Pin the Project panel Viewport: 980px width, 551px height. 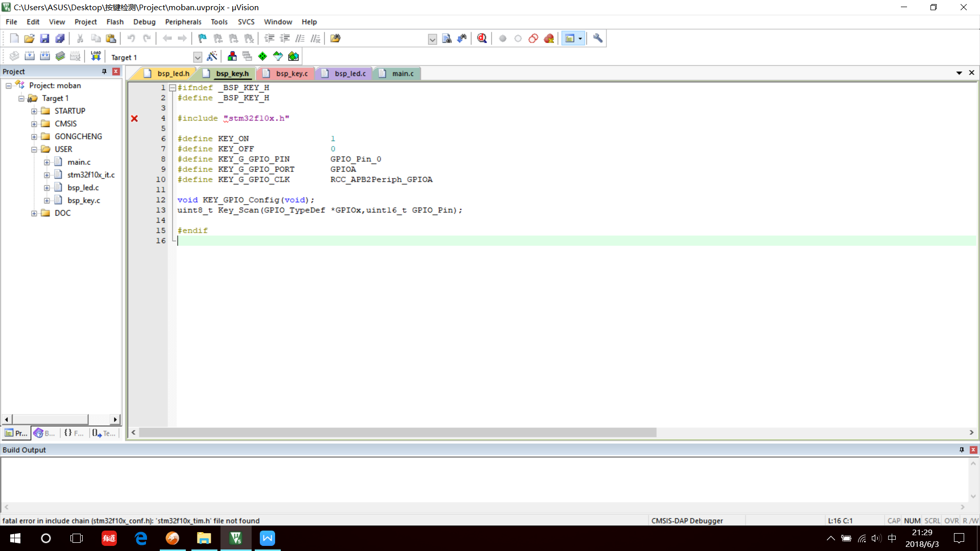click(x=104, y=71)
